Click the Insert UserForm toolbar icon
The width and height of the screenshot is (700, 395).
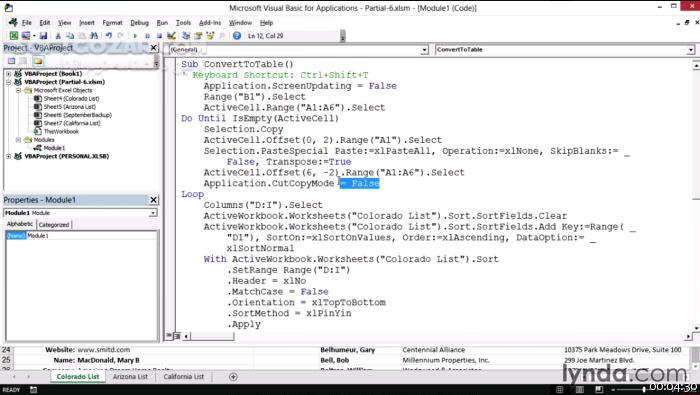pyautogui.click(x=26, y=36)
